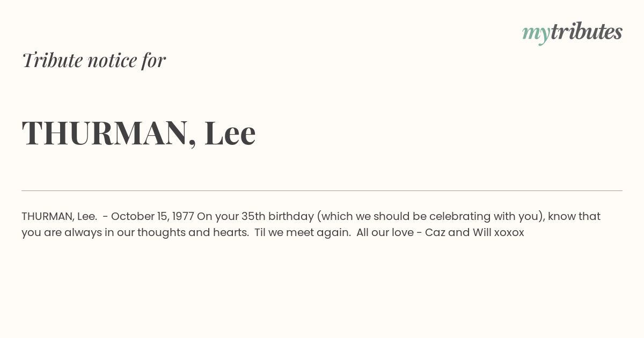The image size is (644, 338).
Task: Click "know that" ending the first line
Action: [x=574, y=216]
